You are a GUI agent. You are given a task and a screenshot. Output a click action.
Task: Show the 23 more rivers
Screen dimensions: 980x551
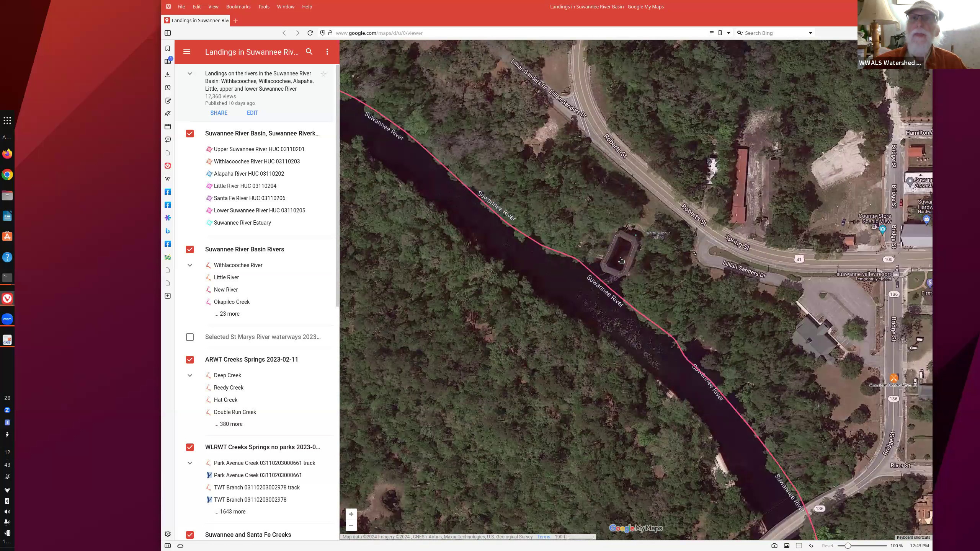tap(227, 314)
